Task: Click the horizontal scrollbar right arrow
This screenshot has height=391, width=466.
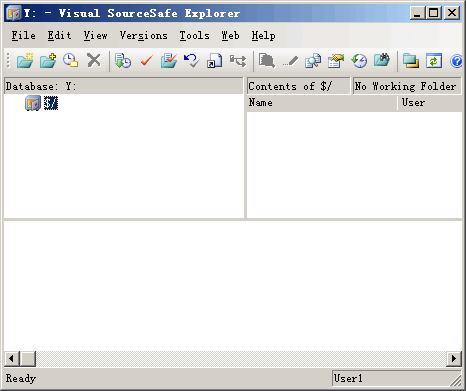Action: 454,359
